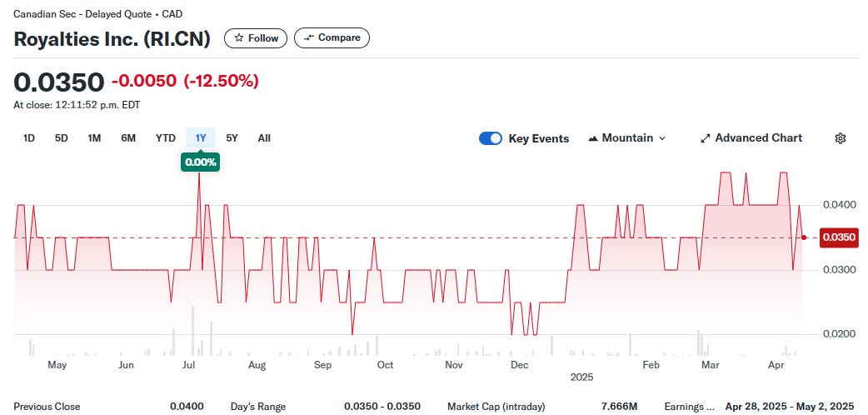
Task: Click the 0.00% performance badge
Action: click(201, 162)
